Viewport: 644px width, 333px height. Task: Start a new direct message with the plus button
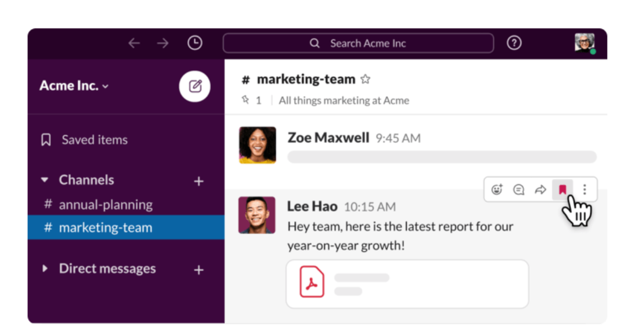pyautogui.click(x=199, y=269)
